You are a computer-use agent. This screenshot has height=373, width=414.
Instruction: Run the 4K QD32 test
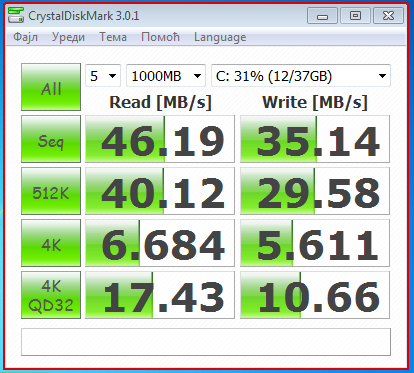click(x=51, y=295)
